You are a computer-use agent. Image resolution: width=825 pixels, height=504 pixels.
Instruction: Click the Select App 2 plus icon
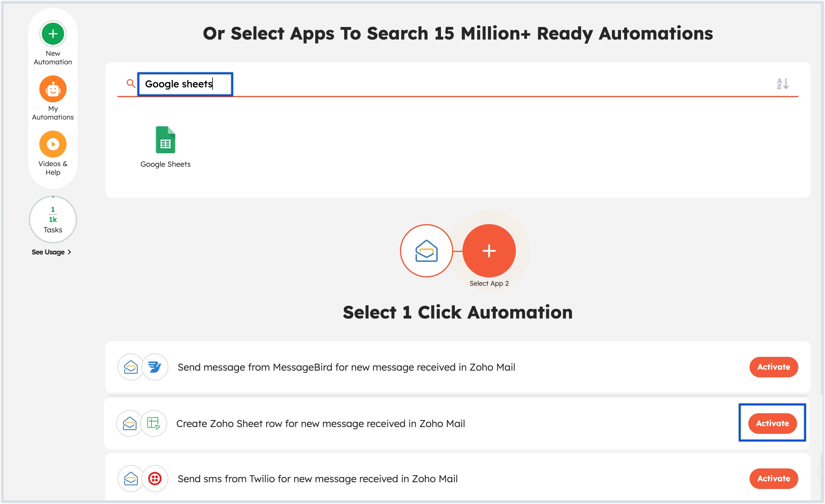coord(488,252)
